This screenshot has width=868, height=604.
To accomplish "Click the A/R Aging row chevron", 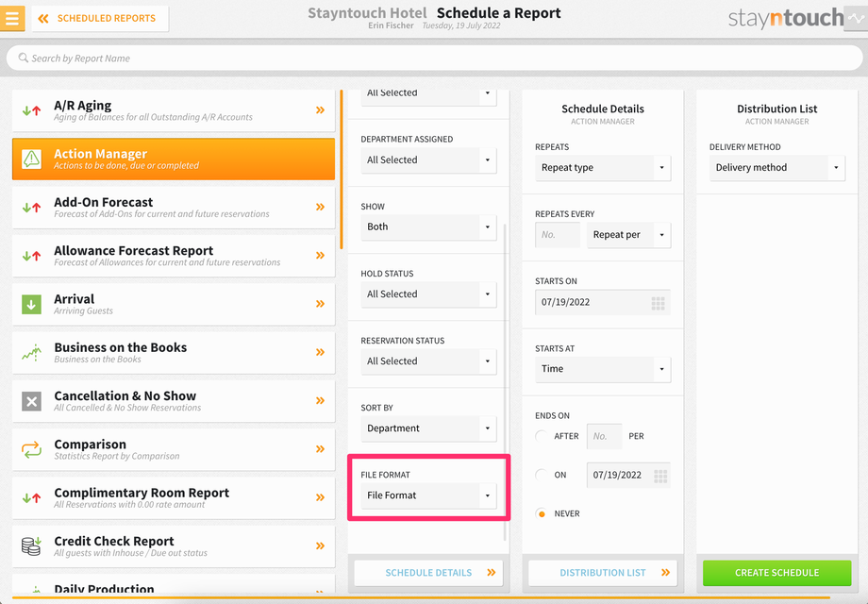I will pos(320,110).
